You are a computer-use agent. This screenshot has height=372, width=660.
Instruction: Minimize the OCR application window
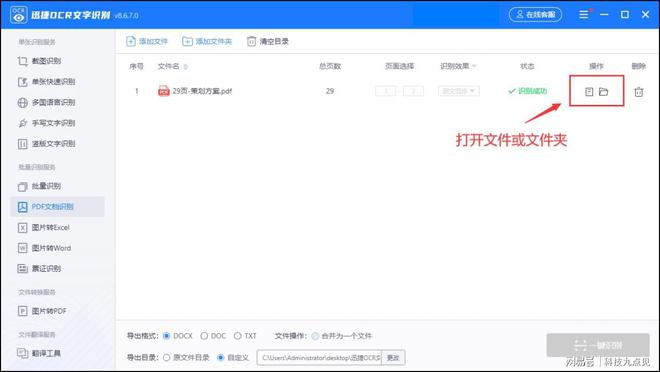pos(604,15)
